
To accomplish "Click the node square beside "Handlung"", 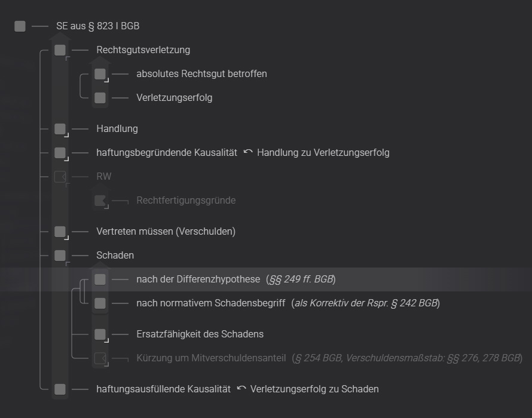I will [60, 128].
